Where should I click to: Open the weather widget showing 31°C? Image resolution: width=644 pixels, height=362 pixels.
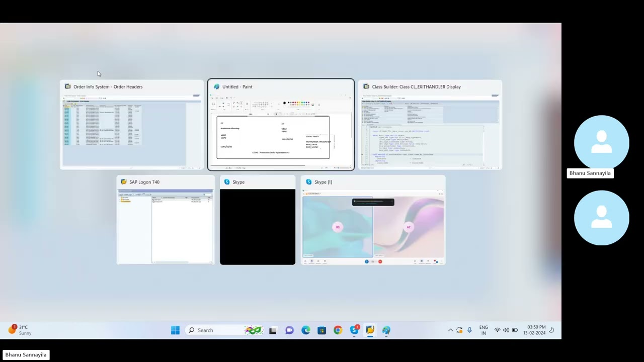click(19, 330)
